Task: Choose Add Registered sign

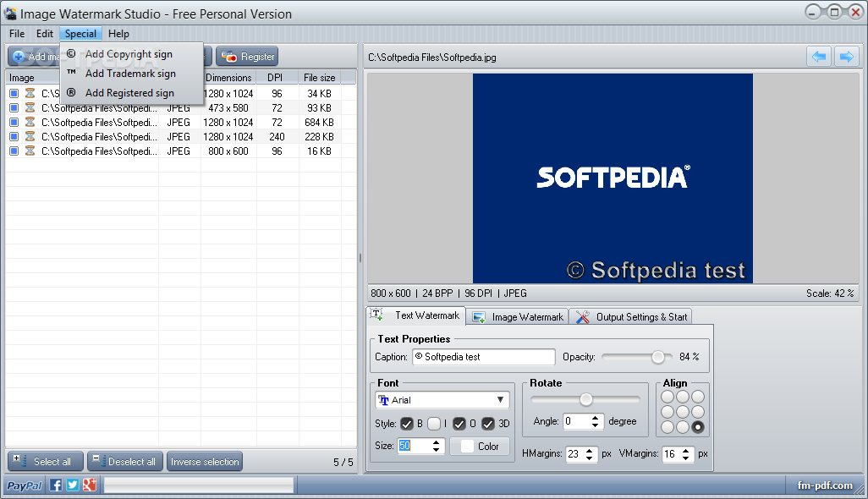Action: coord(131,92)
